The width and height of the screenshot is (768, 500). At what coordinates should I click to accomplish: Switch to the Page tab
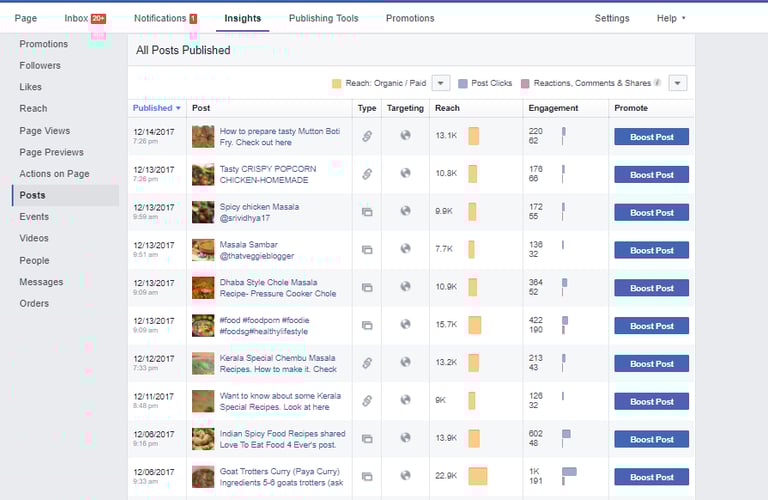tap(25, 18)
